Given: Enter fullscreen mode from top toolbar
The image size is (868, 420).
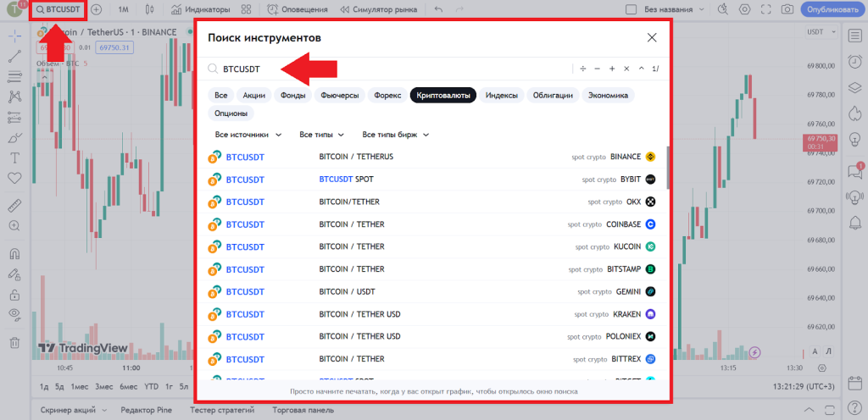Looking at the screenshot, I should pyautogui.click(x=766, y=9).
